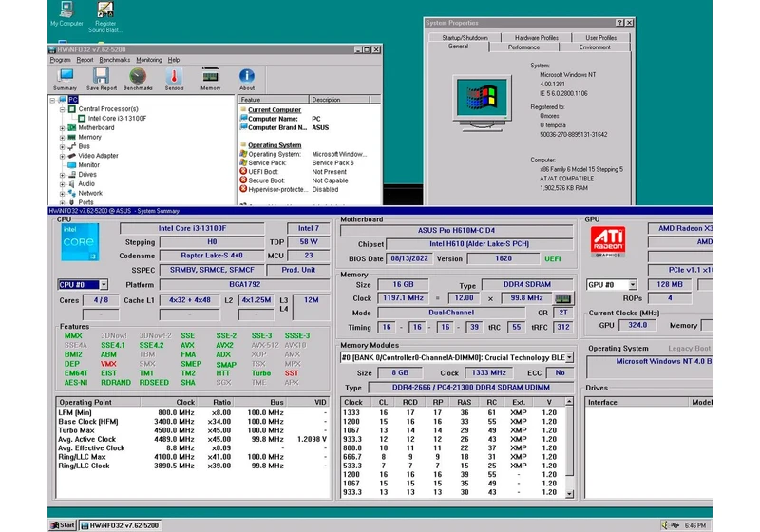Expand the Memory tree node
Image resolution: width=760 pixels, height=532 pixels.
tap(62, 138)
